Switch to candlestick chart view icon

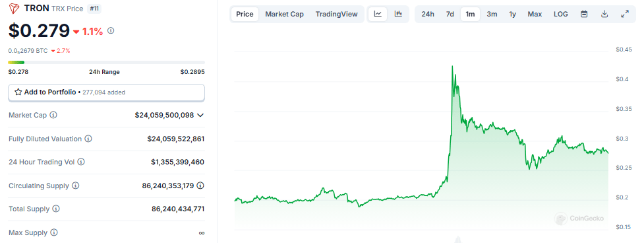[x=398, y=14]
